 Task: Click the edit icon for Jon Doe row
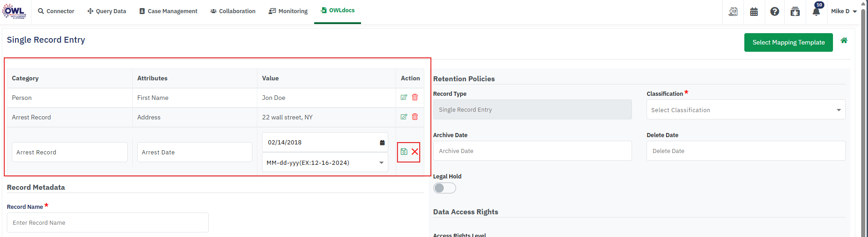(x=403, y=97)
